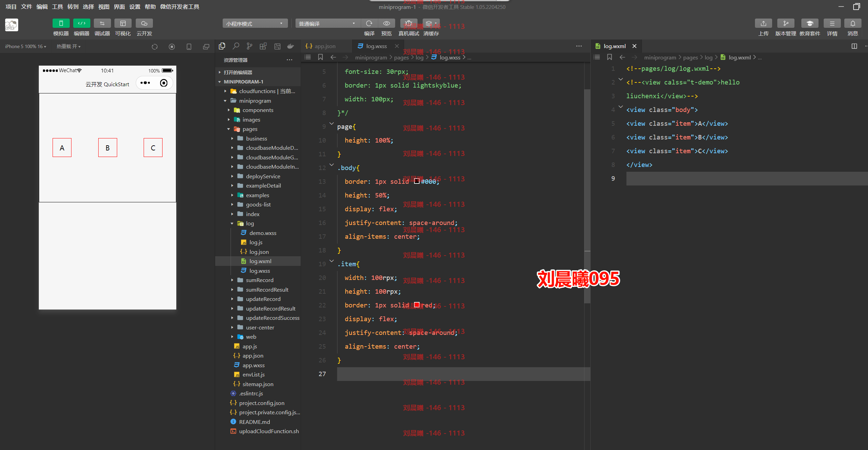
Task: Open demo.wxss in the file tree
Action: (263, 233)
